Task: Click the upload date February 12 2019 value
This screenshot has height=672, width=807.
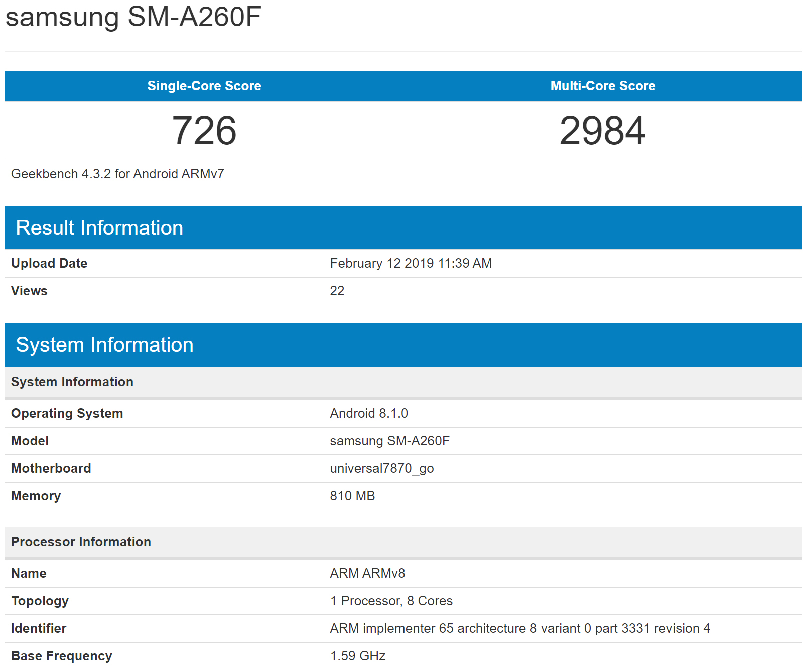Action: coord(411,263)
